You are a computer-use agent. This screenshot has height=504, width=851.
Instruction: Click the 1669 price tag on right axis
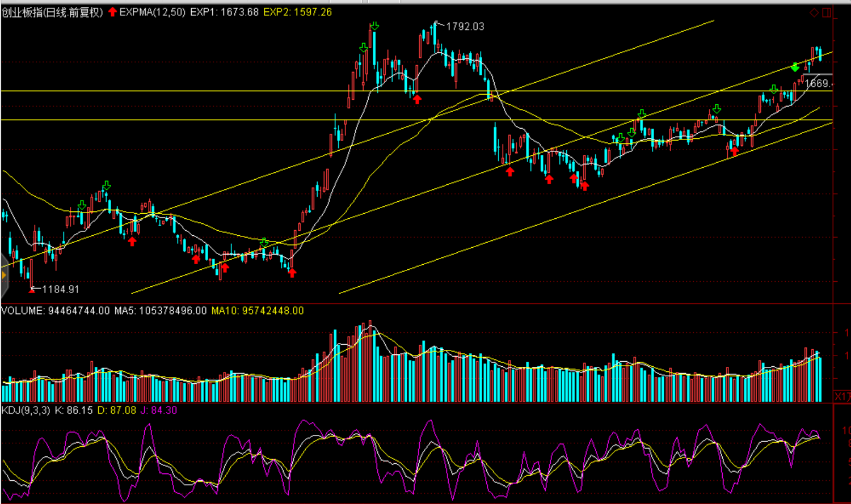(818, 83)
